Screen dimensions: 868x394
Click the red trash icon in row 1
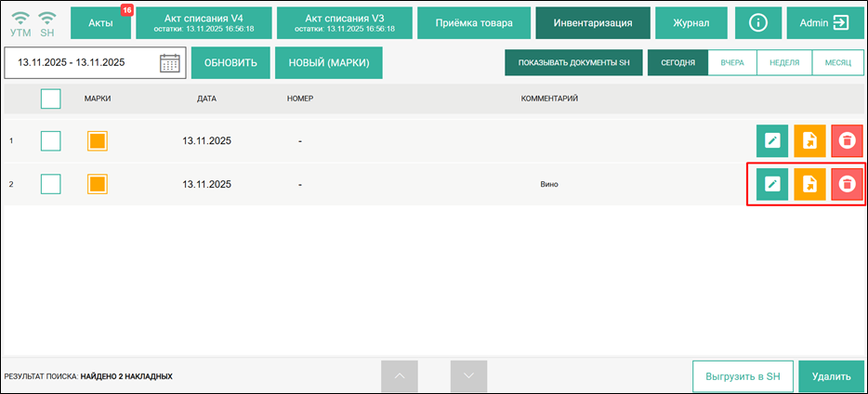point(847,140)
